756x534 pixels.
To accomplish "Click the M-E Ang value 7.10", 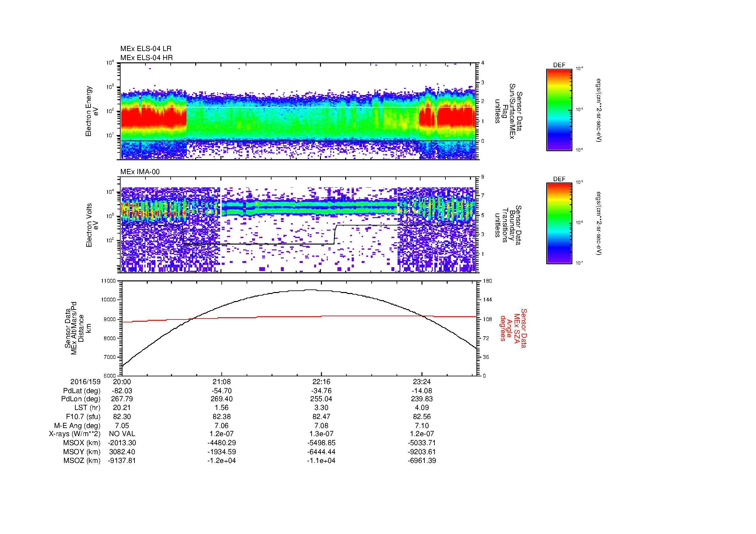I will tap(422, 425).
